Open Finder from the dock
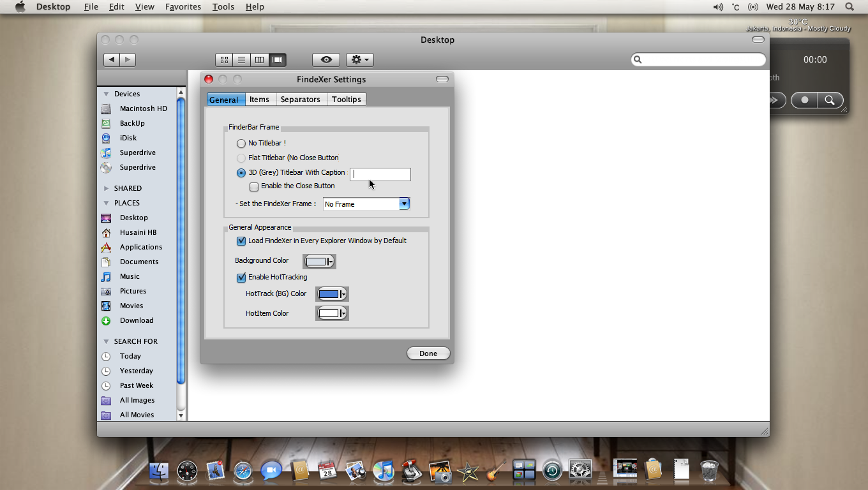Viewport: 868px width, 490px height. pos(159,471)
